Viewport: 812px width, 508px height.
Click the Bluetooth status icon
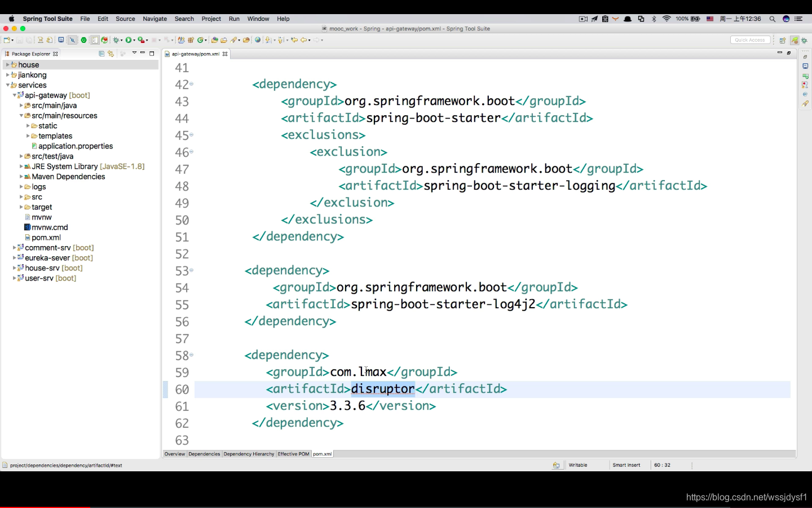point(654,19)
